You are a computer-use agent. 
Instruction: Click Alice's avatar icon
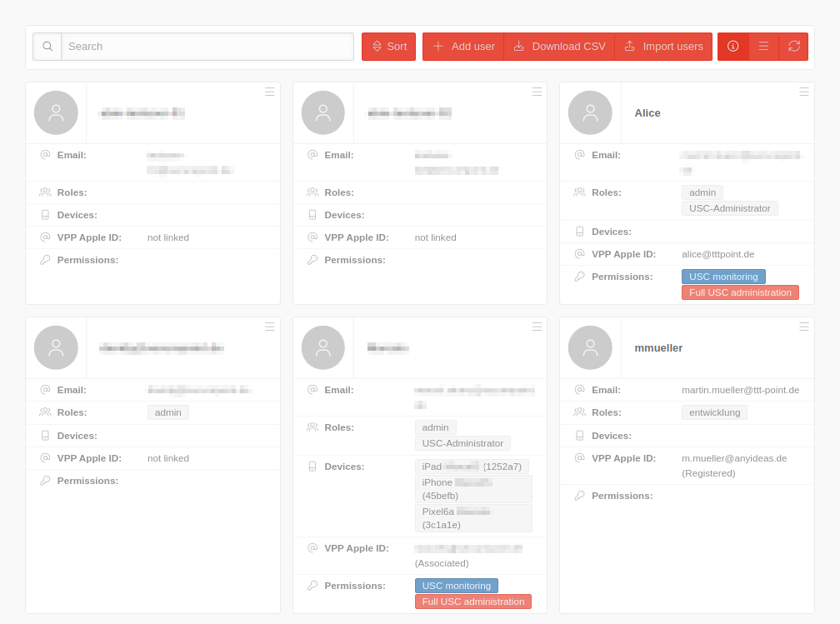coord(590,112)
